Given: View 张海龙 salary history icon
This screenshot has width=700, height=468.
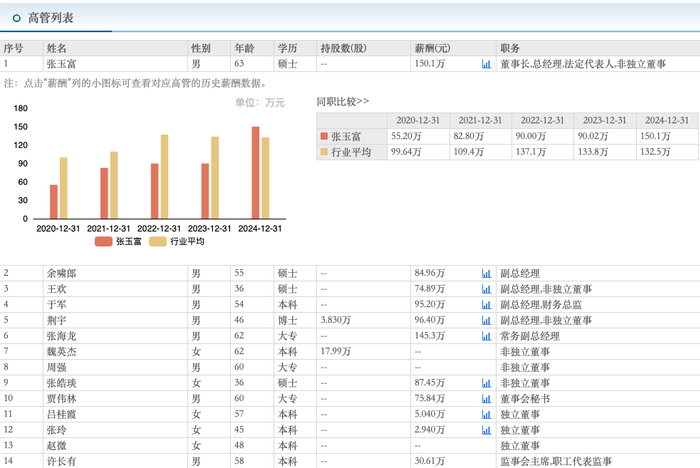Looking at the screenshot, I should tap(486, 336).
